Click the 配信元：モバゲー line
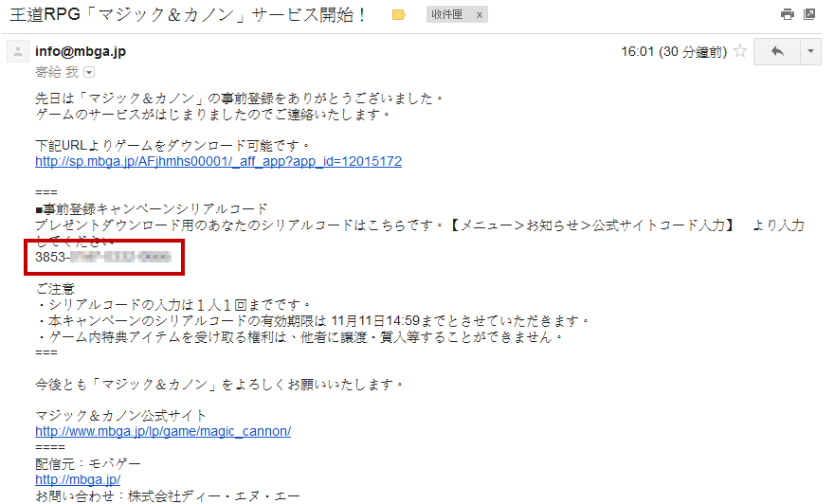 pos(88,463)
